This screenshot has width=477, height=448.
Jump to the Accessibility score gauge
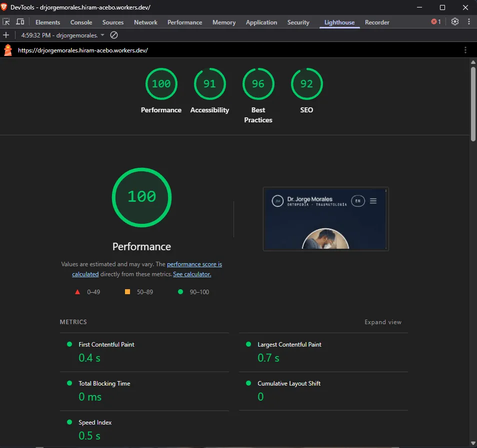tap(209, 84)
